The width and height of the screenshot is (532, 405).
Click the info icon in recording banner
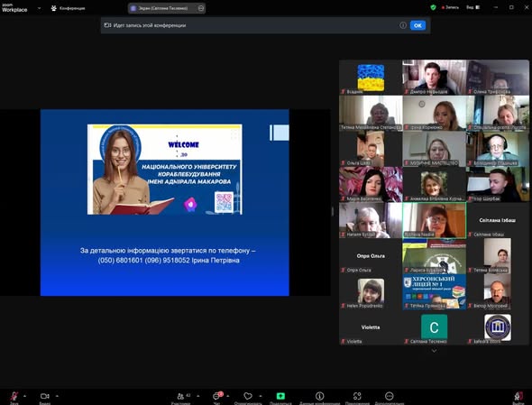click(403, 25)
